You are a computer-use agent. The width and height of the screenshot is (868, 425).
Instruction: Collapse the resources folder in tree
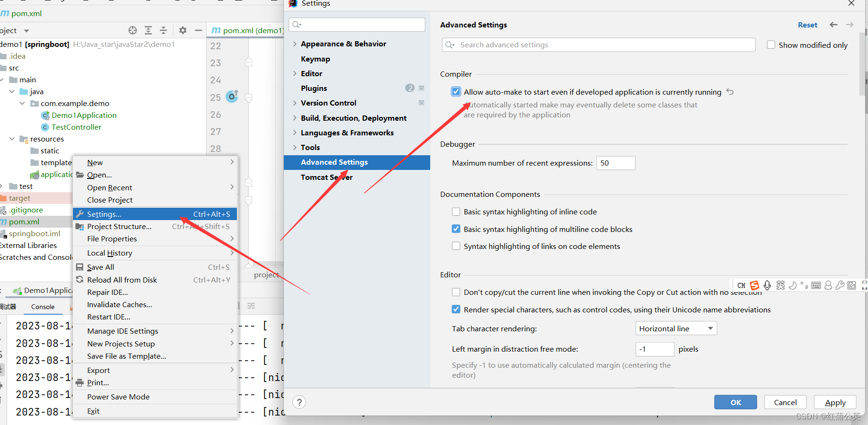click(x=12, y=139)
